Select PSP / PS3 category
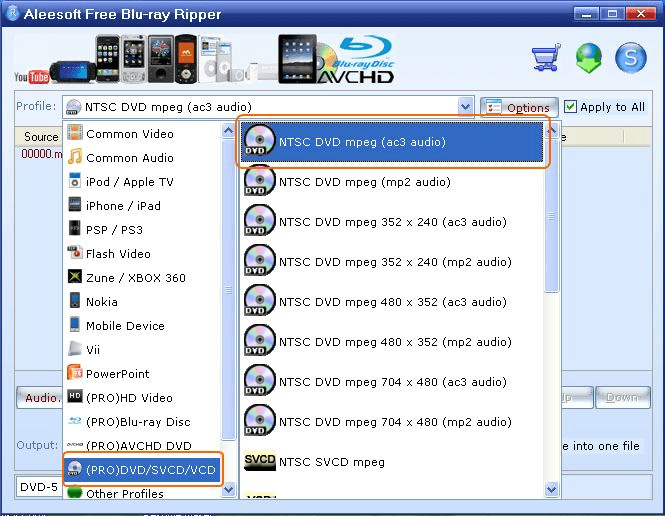 142,229
